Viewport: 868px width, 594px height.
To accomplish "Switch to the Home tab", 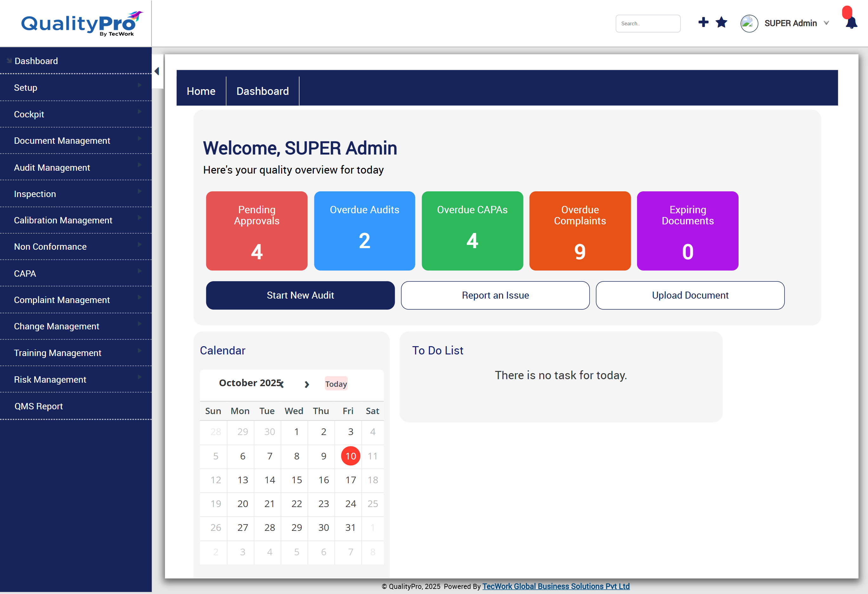I will pyautogui.click(x=201, y=91).
